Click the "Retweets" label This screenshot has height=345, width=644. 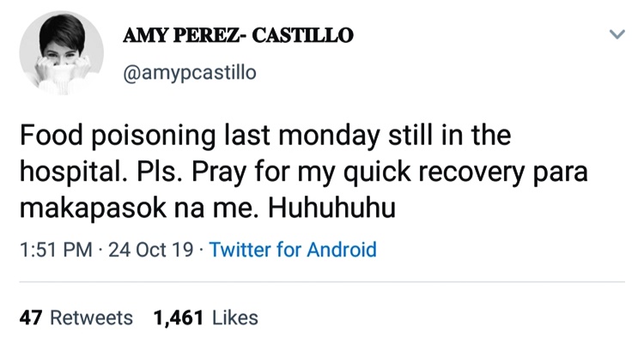(x=91, y=318)
